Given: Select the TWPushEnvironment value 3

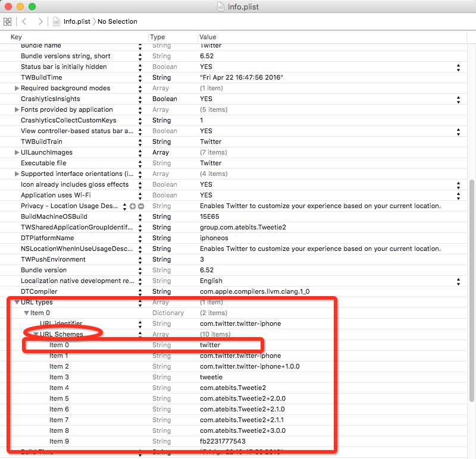Looking at the screenshot, I should click(202, 259).
